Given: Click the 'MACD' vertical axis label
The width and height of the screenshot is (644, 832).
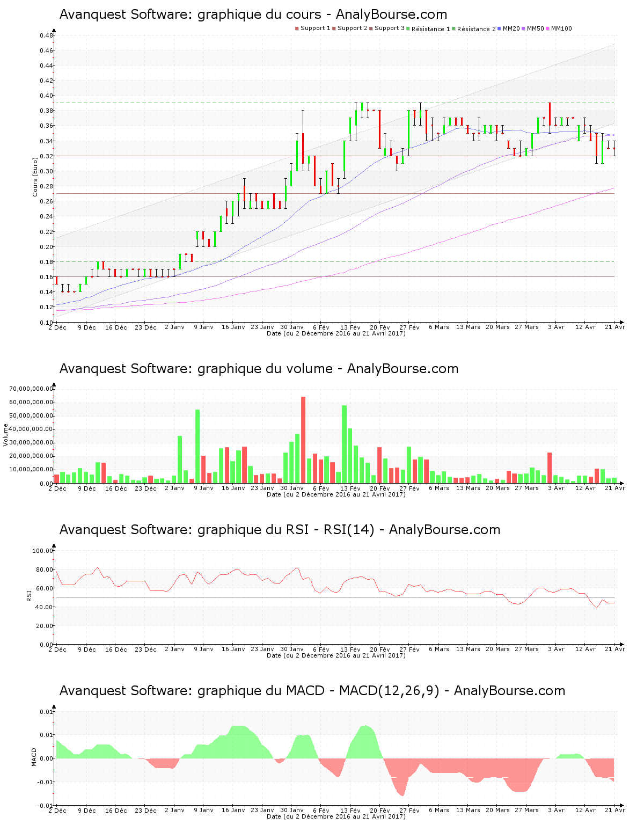Looking at the screenshot, I should [x=34, y=757].
